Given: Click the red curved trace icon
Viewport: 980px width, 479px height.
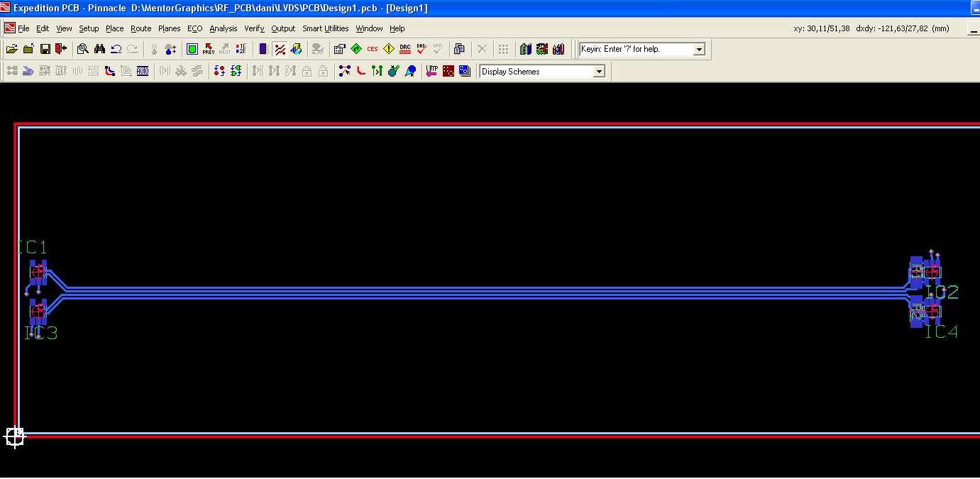Looking at the screenshot, I should [x=361, y=71].
